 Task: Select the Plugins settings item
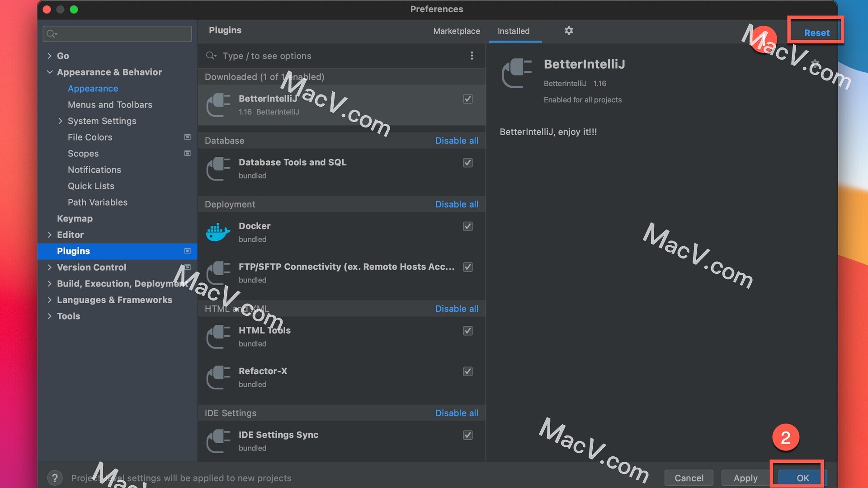pos(118,251)
